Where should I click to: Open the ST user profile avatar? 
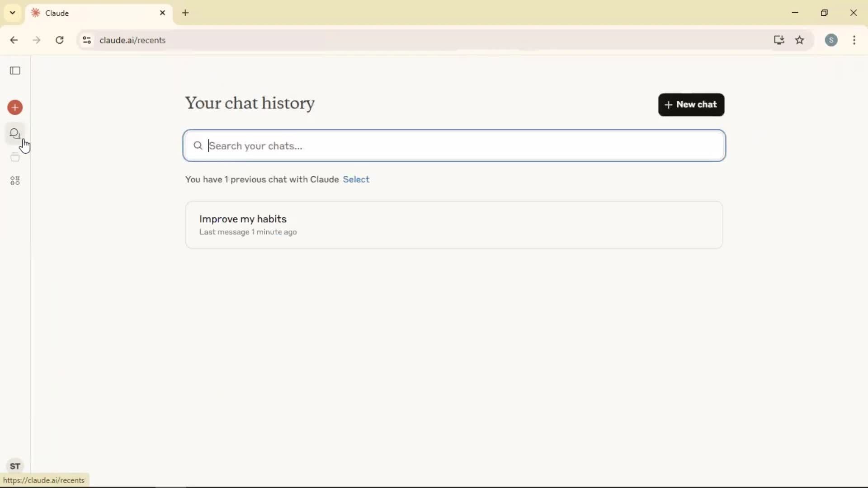(x=15, y=466)
